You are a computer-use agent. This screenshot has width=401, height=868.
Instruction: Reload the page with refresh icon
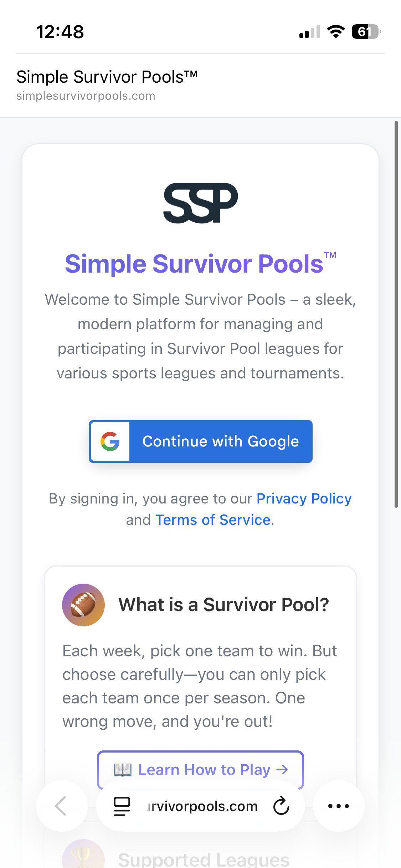(x=281, y=806)
